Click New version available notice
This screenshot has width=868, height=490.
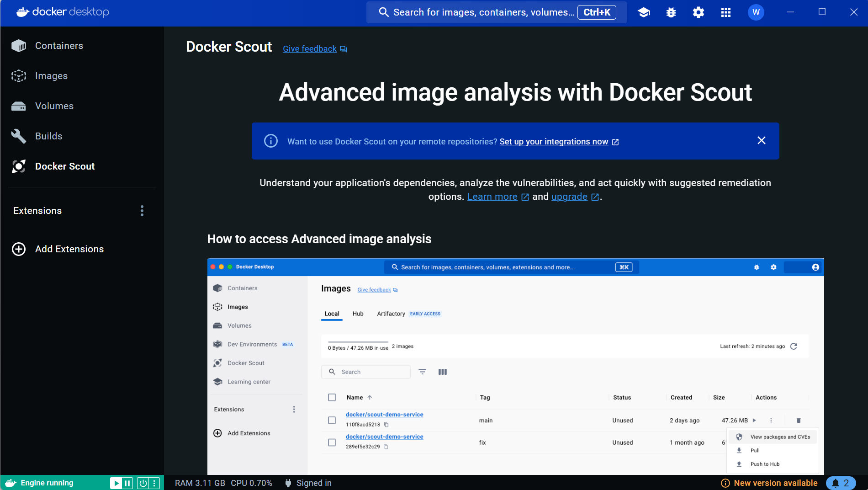769,483
